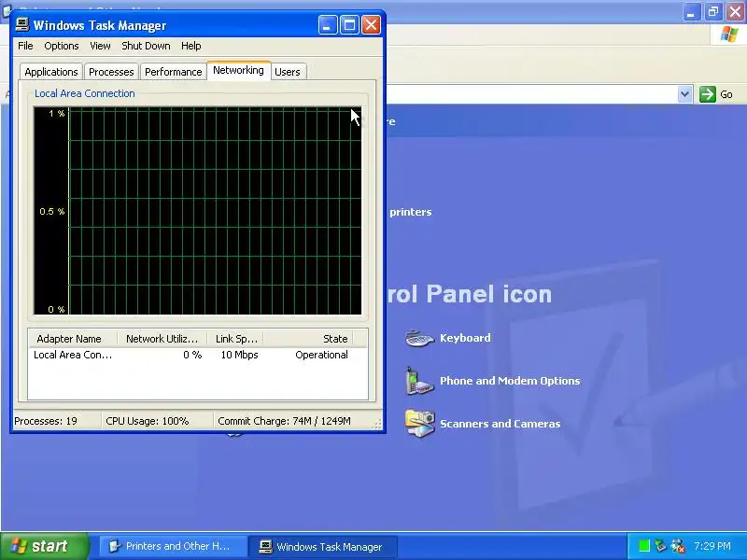Expand the address bar dropdown arrow

[684, 94]
